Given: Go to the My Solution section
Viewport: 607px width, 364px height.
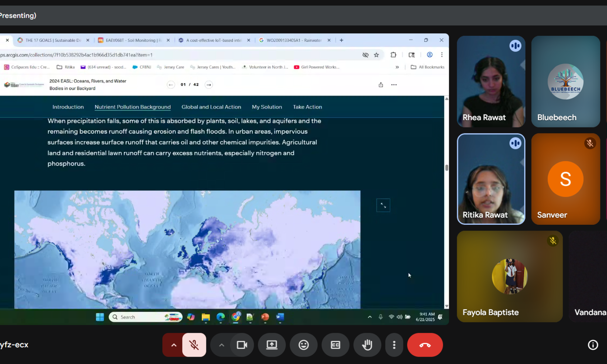Looking at the screenshot, I should tap(267, 107).
